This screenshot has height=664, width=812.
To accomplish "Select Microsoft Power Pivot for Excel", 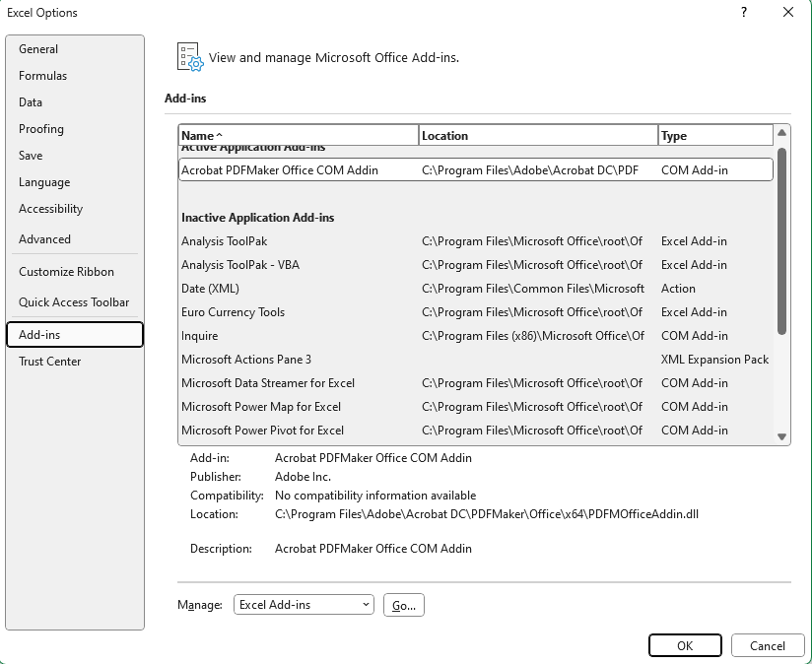I will tap(260, 431).
